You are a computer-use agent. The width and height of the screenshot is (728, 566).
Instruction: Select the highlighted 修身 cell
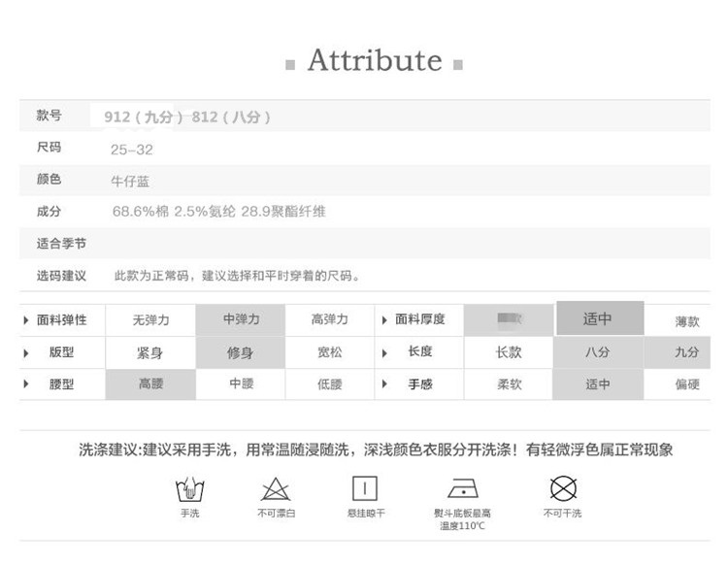241,352
